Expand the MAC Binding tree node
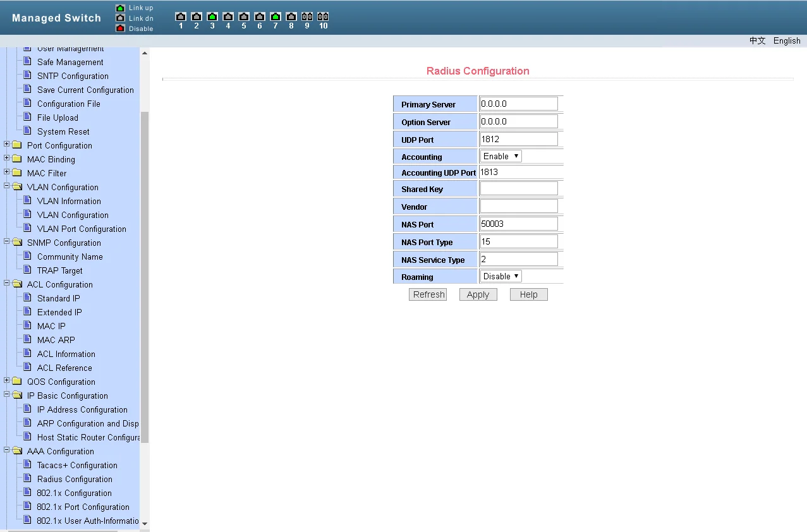Image resolution: width=807 pixels, height=532 pixels. (7, 159)
